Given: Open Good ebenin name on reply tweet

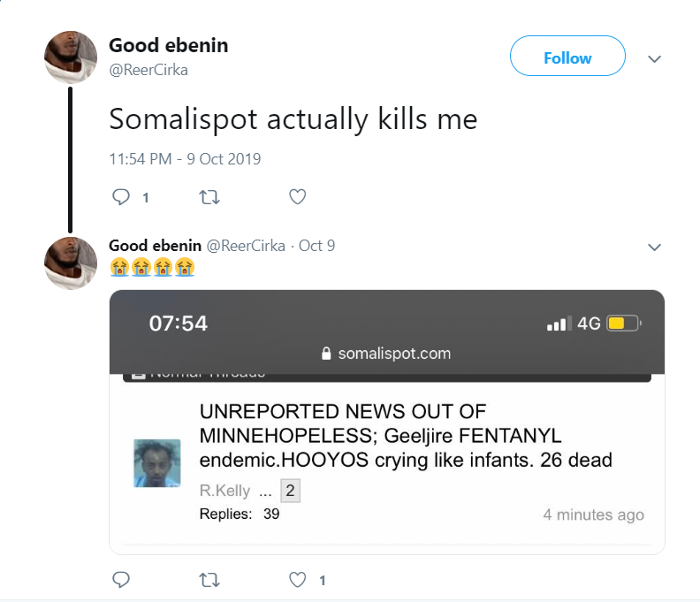Looking at the screenshot, I should pyautogui.click(x=155, y=246).
